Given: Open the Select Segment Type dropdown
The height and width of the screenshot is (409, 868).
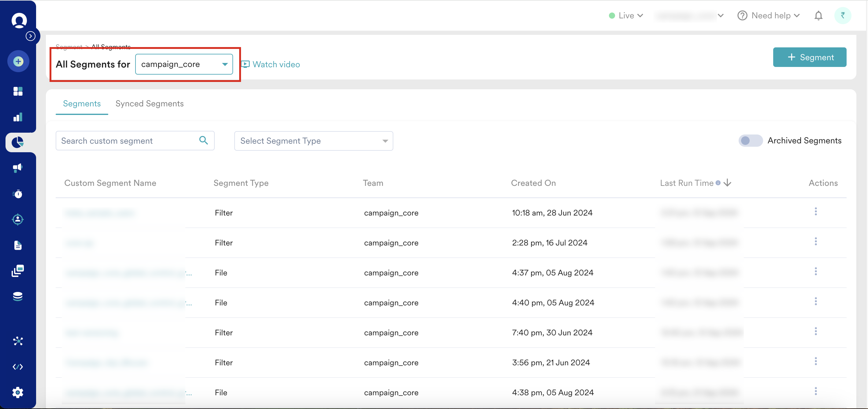Looking at the screenshot, I should pyautogui.click(x=313, y=141).
